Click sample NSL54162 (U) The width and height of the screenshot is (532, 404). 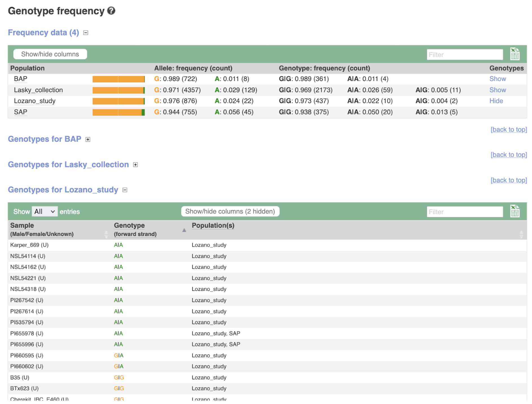[x=28, y=267]
